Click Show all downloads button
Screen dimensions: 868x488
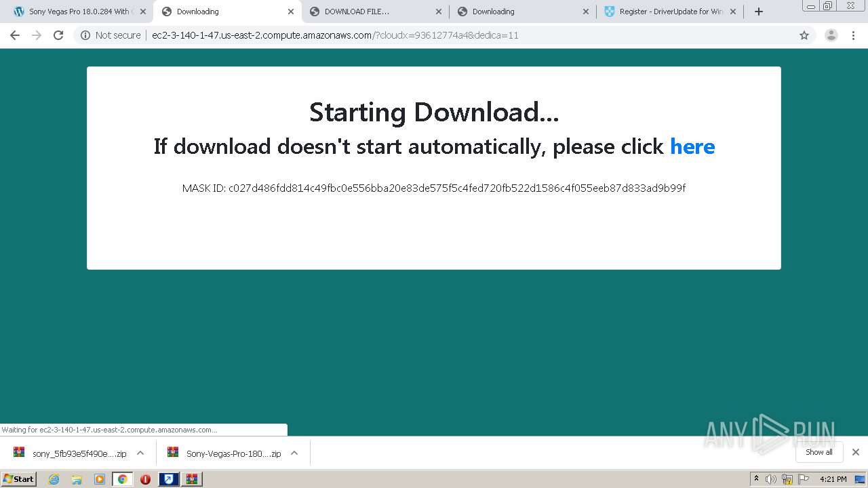point(819,452)
